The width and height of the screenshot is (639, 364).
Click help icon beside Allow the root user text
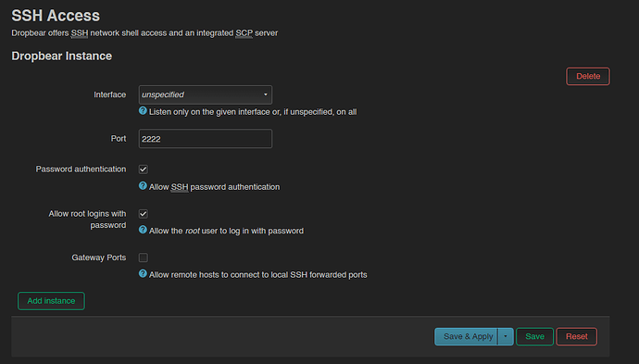coord(143,230)
